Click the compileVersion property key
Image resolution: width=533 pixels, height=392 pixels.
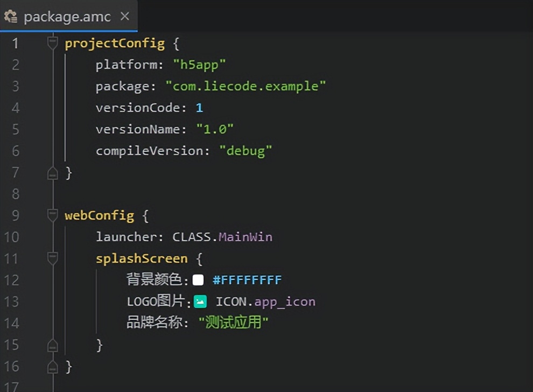tap(150, 151)
